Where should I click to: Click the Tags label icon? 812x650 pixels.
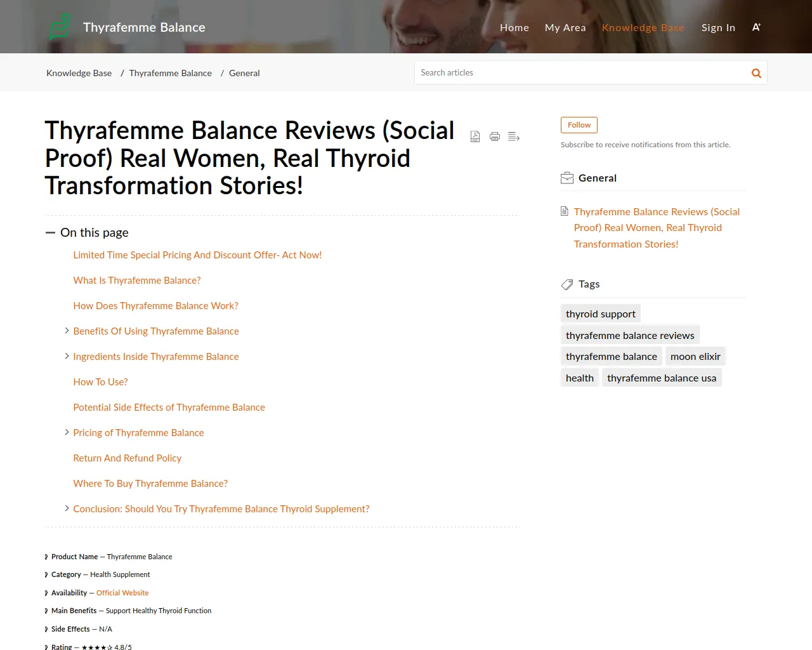coord(567,284)
